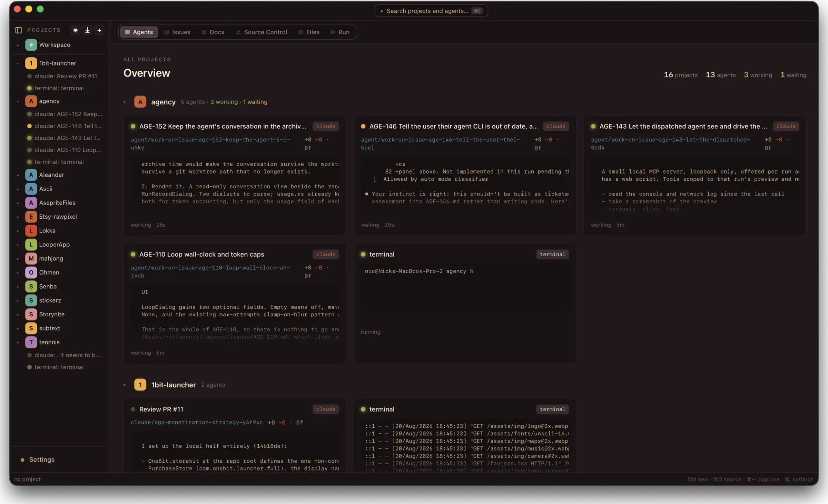The height and width of the screenshot is (504, 828).
Task: Click the Settings label in sidebar
Action: point(42,460)
